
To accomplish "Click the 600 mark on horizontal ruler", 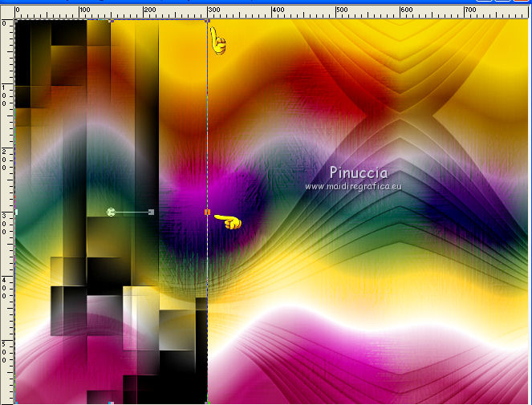I will [x=407, y=10].
